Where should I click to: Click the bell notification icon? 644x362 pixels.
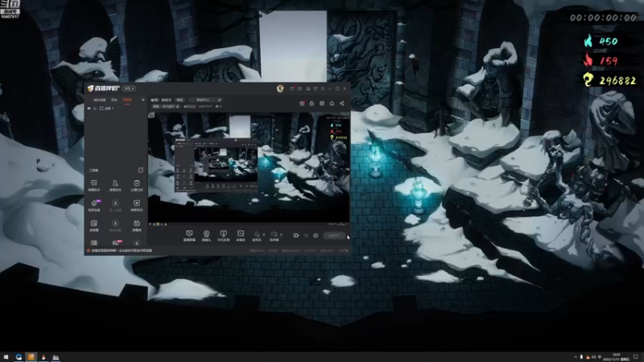pos(332,104)
